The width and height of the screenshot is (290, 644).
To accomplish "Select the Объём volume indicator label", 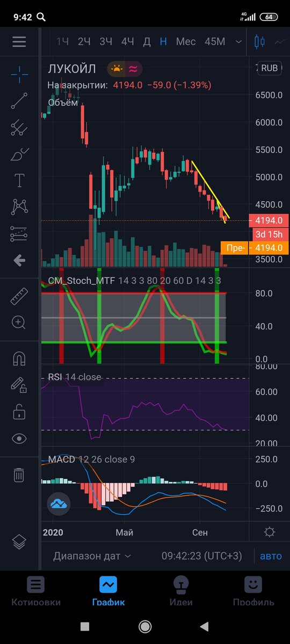I will 63,102.
